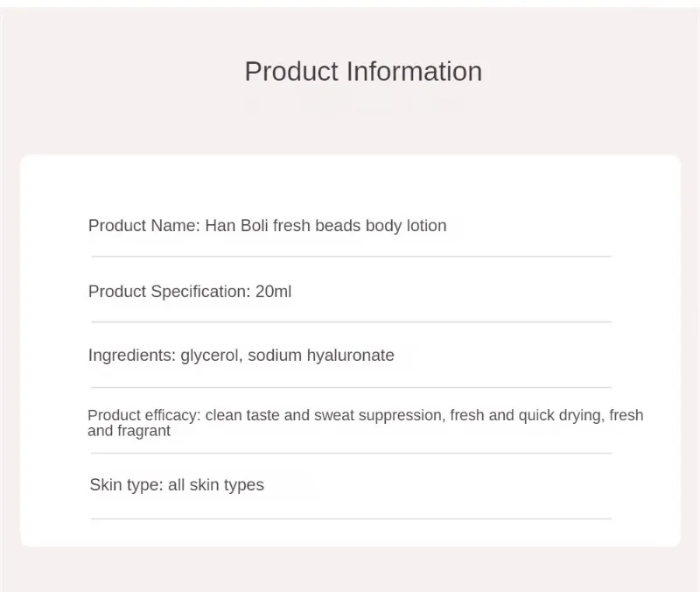Click the Han Boli product name text
Image resolution: width=700 pixels, height=592 pixels.
click(325, 226)
